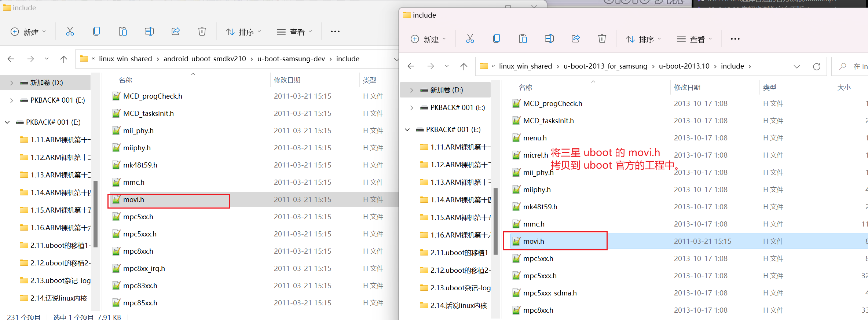This screenshot has width=868, height=320.
Task: Open 1.11.ARM裸机 folder in left navigation pane
Action: click(x=55, y=140)
